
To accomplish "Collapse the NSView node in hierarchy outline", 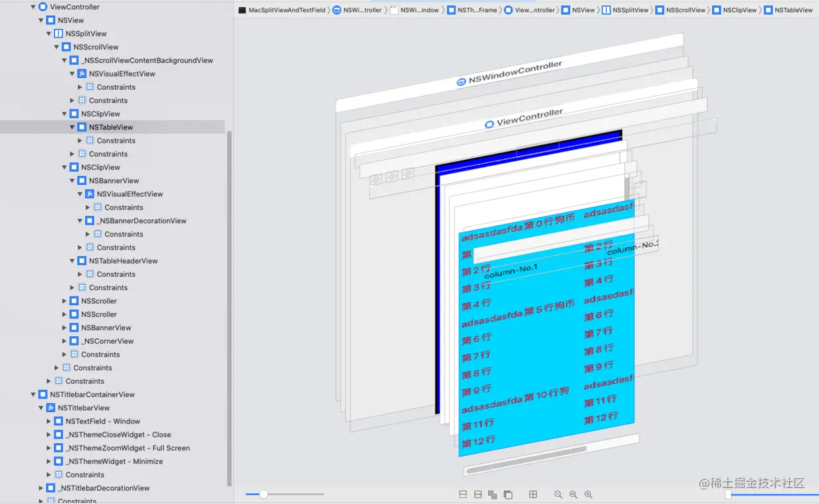I will click(x=41, y=20).
